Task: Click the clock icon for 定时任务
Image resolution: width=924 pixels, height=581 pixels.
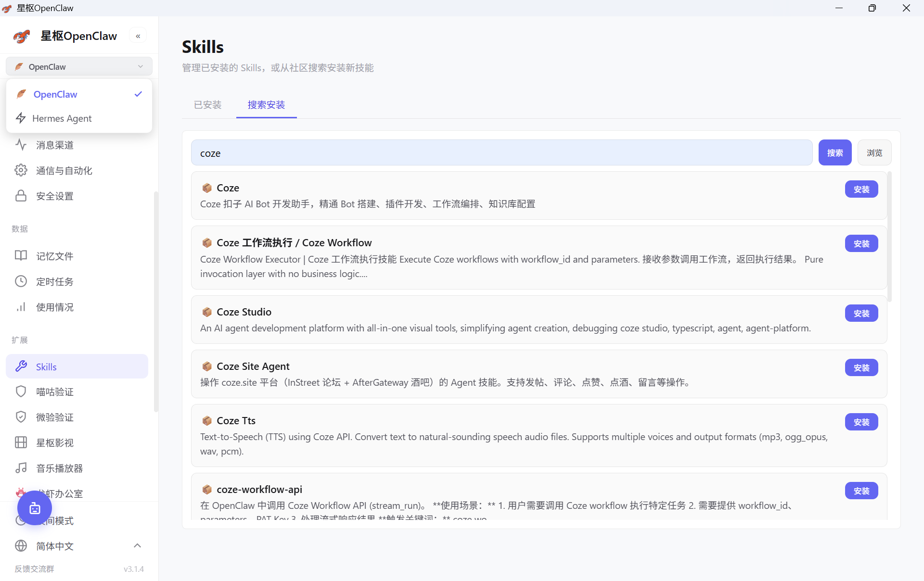Action: click(x=21, y=281)
